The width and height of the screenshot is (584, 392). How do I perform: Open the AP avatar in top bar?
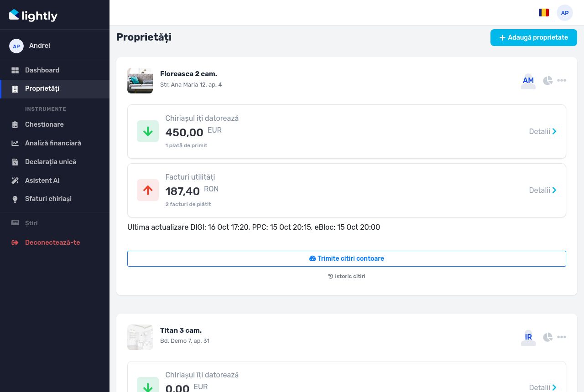click(x=565, y=13)
